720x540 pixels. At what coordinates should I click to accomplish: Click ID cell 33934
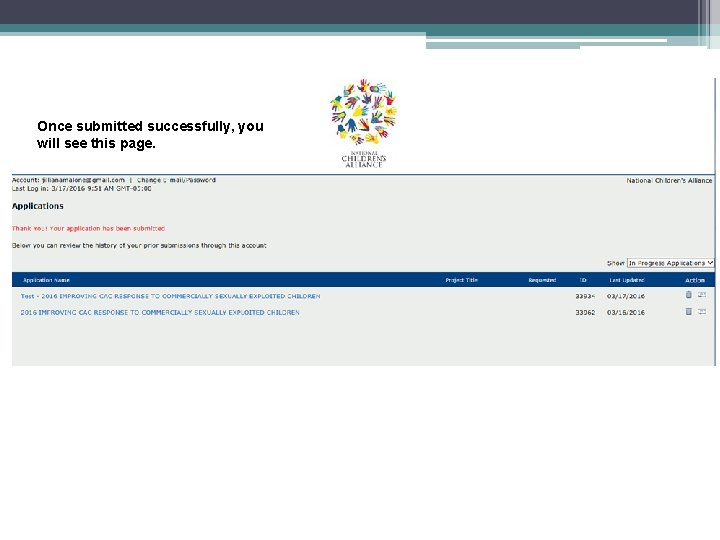tap(585, 296)
